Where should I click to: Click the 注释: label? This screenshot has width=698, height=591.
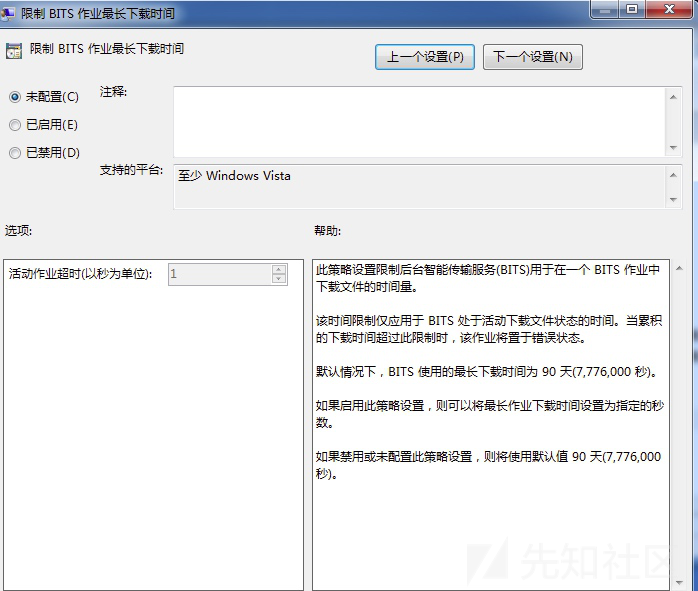113,92
